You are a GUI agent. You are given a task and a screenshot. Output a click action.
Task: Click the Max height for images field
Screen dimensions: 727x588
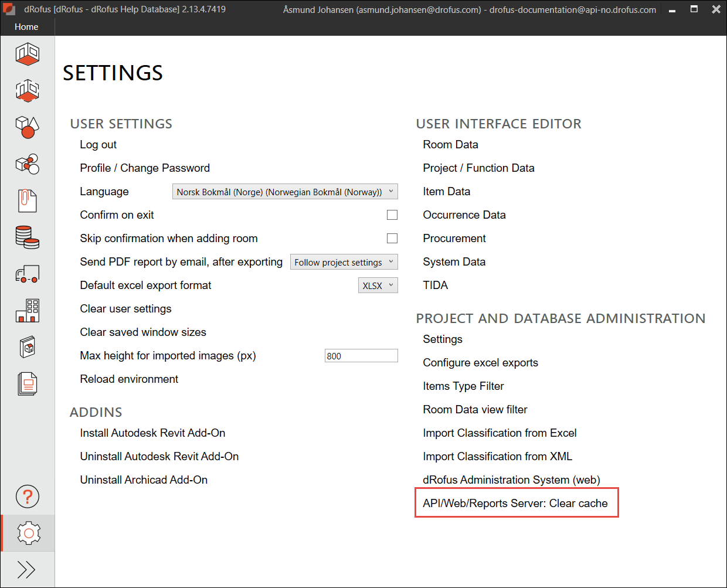tap(361, 356)
